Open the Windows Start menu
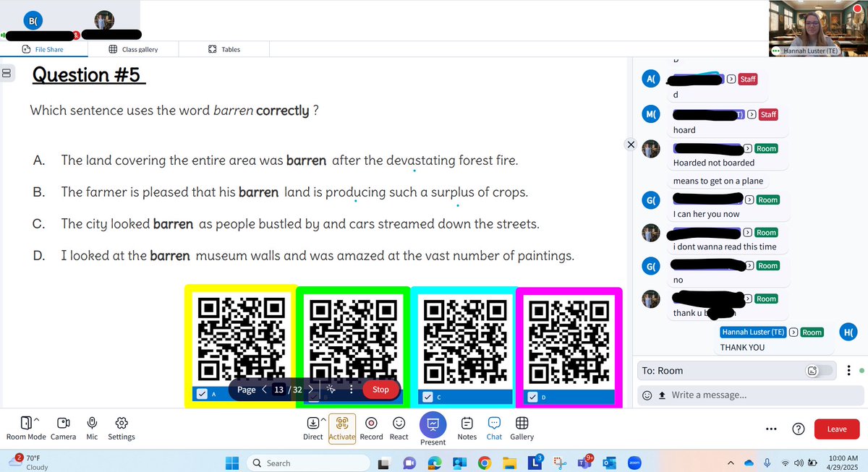Viewport: 868px width, 472px height. 231,463
